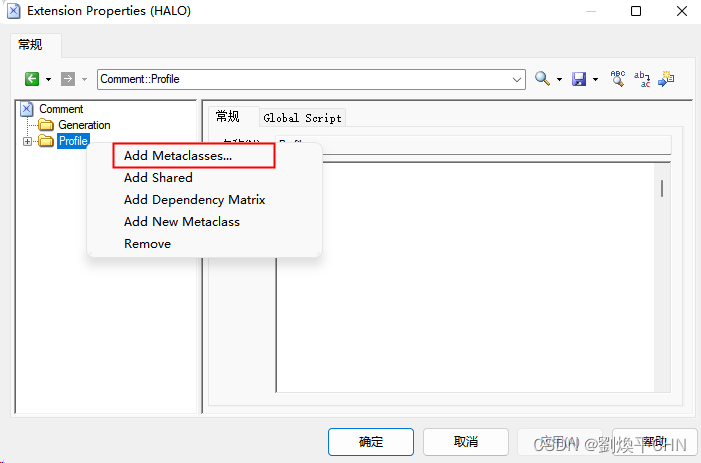Open the Forward arrow history dropdown
The height and width of the screenshot is (463, 701).
(x=84, y=80)
